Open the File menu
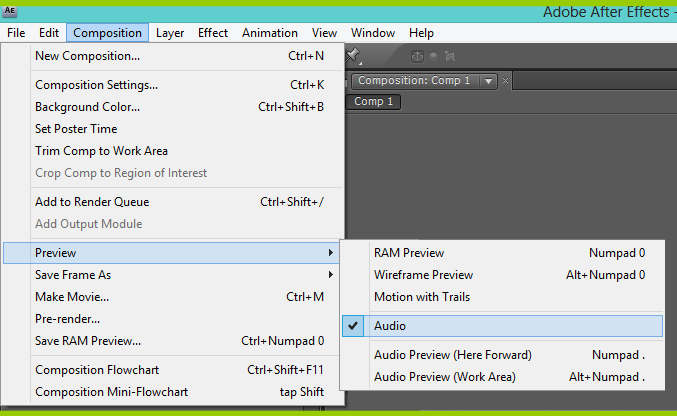 [x=16, y=33]
